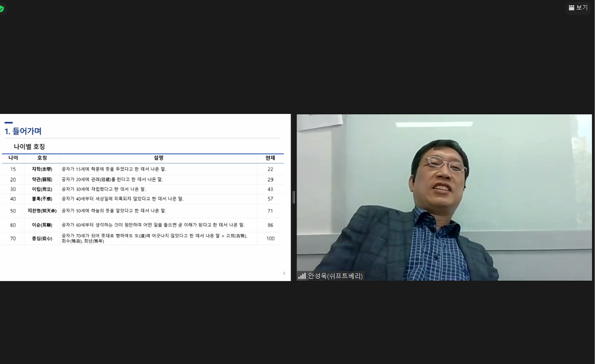The width and height of the screenshot is (598, 364).
Task: Click the panel divider handle between slide and video
Action: coord(294,198)
